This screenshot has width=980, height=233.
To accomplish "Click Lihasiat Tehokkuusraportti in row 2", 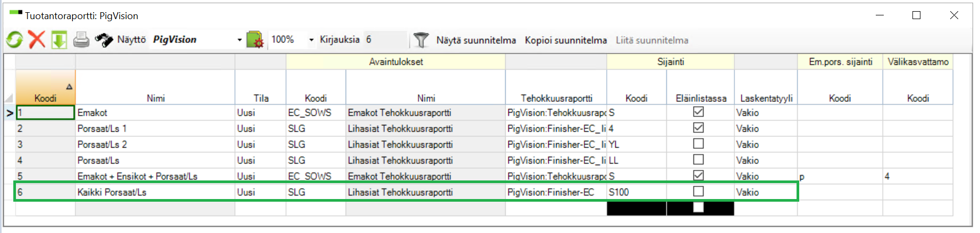I will click(x=425, y=128).
